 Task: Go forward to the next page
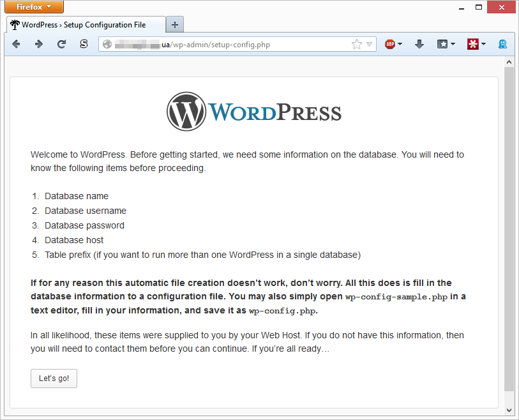click(39, 44)
